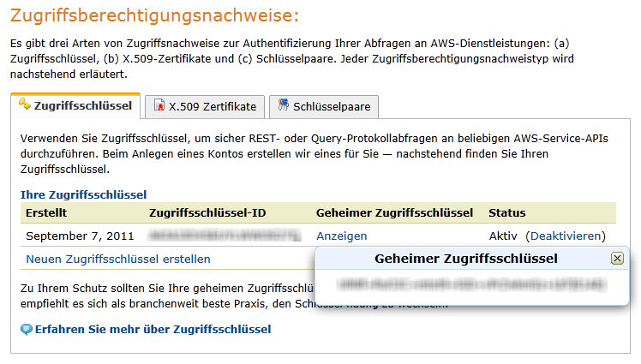Click the speech bubble icon beside Erfahren Sie mehr

point(27,329)
